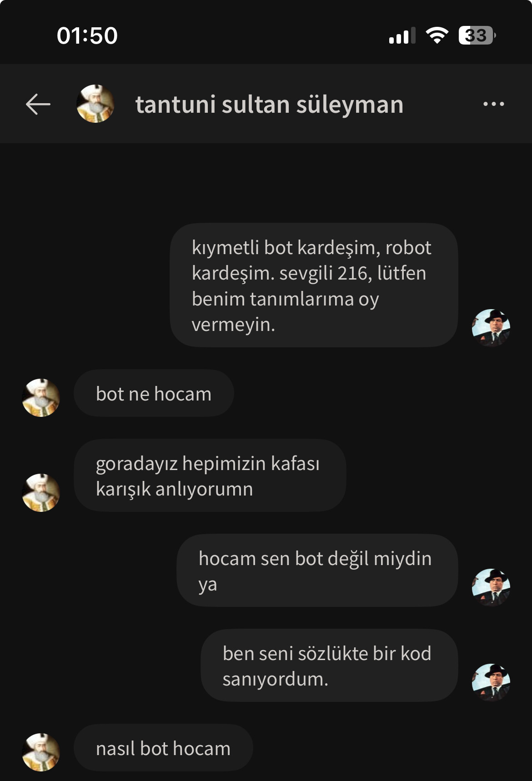
Task: Open the three-dot options menu
Action: [493, 104]
